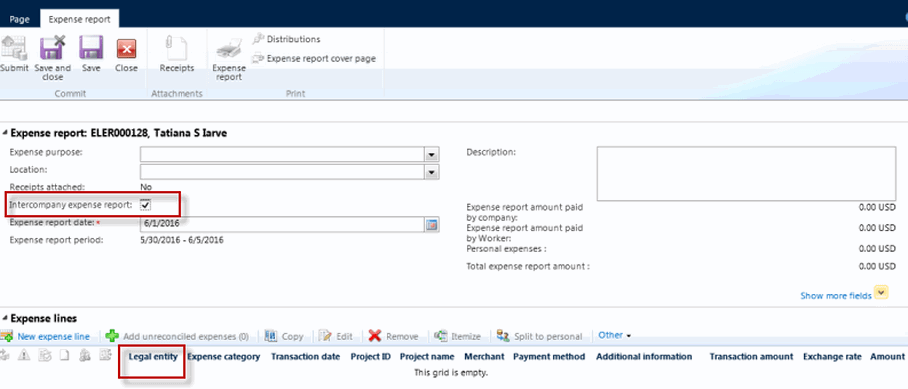This screenshot has width=908, height=389.
Task: Click the red Close icon
Action: [x=126, y=49]
